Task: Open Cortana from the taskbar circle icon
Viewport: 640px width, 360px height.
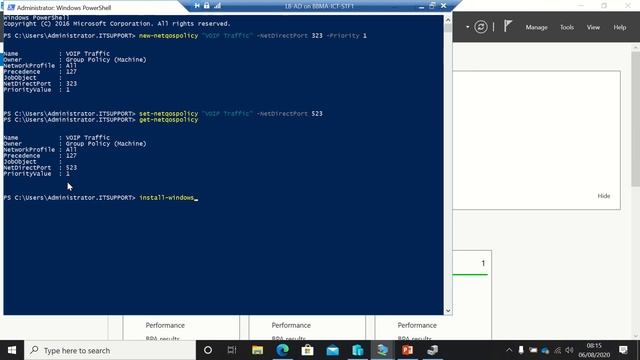Action: 208,350
